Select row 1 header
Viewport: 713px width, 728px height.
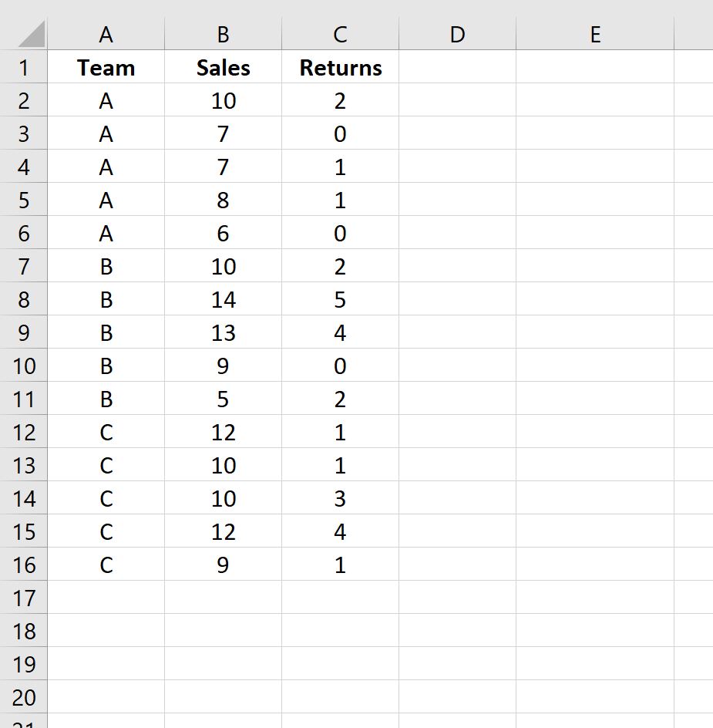tap(23, 67)
